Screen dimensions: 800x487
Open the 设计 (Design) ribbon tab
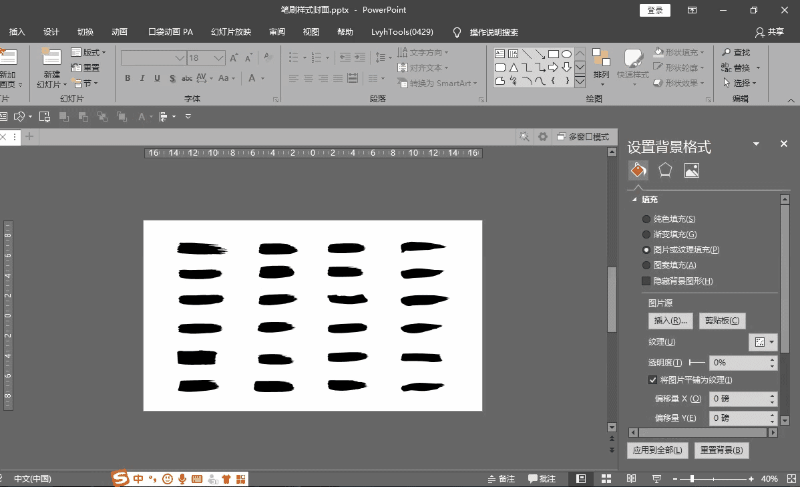(51, 32)
